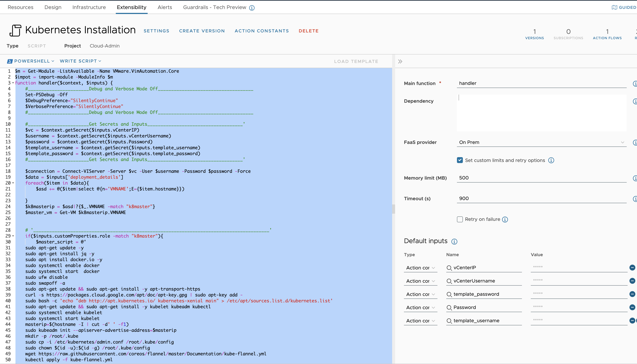Viewport: 637px width, 364px height.
Task: Open info icon next to Default inputs heading
Action: pyautogui.click(x=454, y=241)
